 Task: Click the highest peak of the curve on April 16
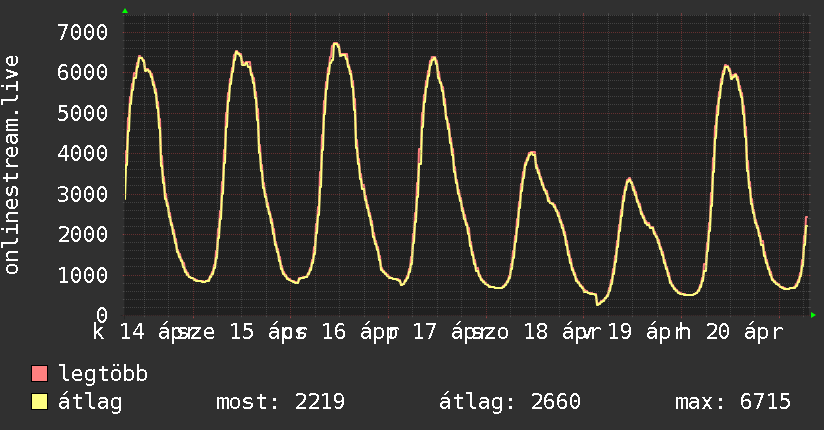tap(336, 43)
